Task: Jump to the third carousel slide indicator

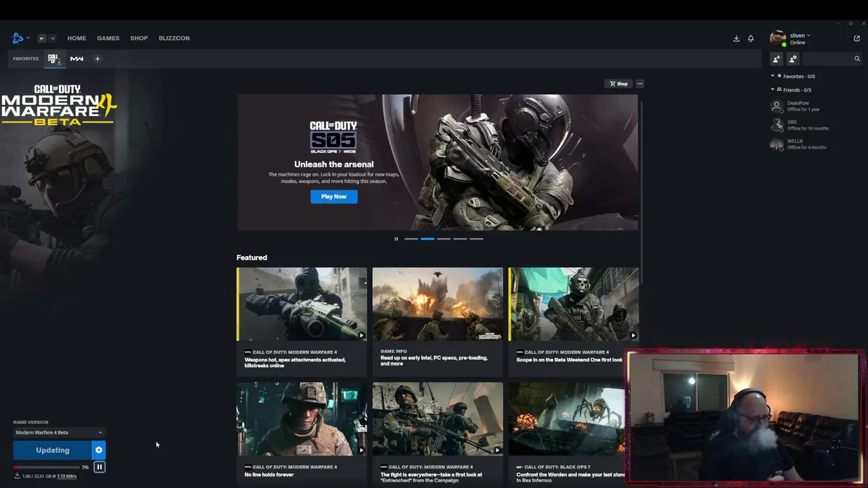Action: coord(443,239)
